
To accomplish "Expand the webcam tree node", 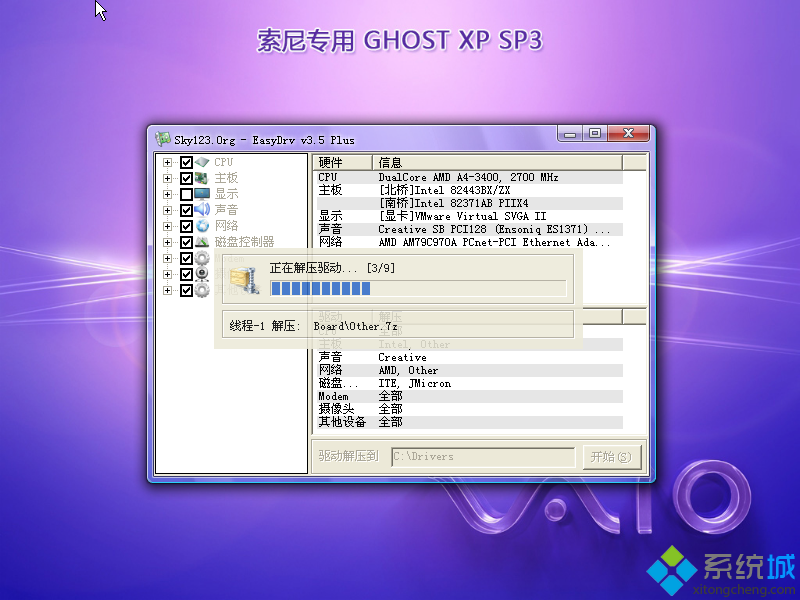I will point(167,274).
